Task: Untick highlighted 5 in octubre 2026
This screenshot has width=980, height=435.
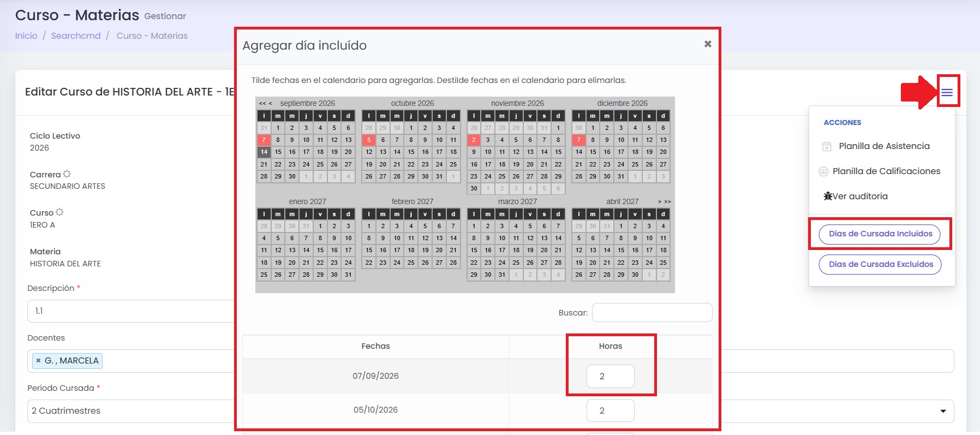Action: [369, 140]
